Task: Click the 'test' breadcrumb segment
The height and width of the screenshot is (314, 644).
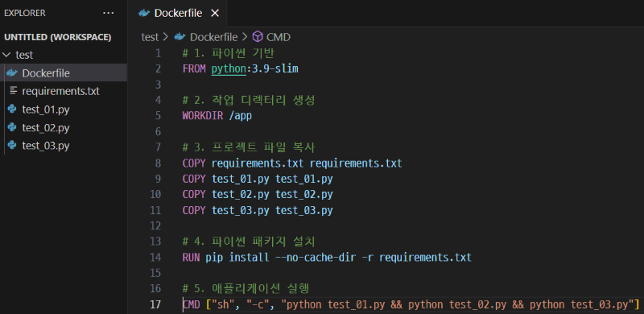Action: [x=150, y=37]
